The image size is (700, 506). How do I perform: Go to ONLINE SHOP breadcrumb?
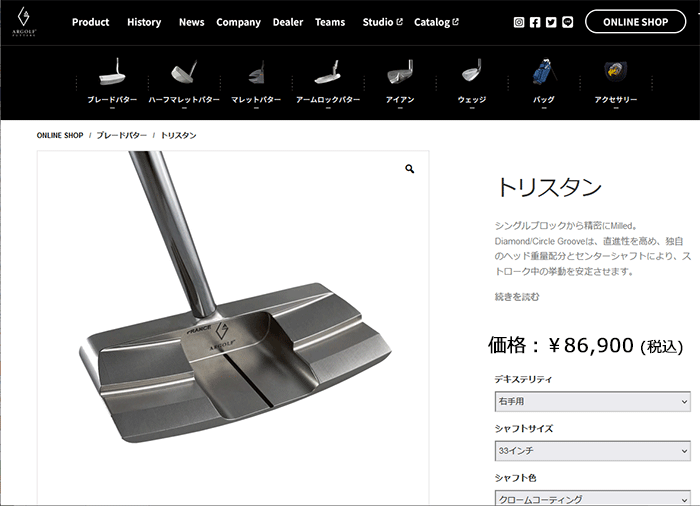[60, 135]
